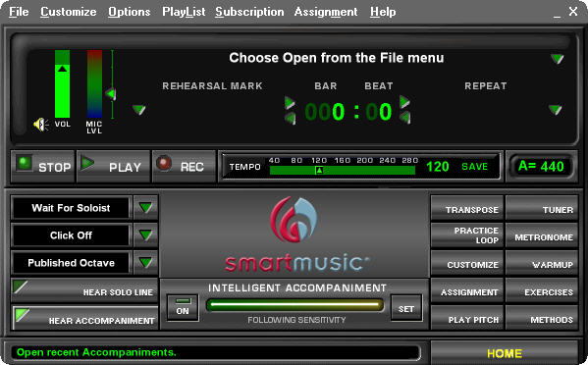Open the Transpose tool
The height and width of the screenshot is (365, 588).
[467, 208]
